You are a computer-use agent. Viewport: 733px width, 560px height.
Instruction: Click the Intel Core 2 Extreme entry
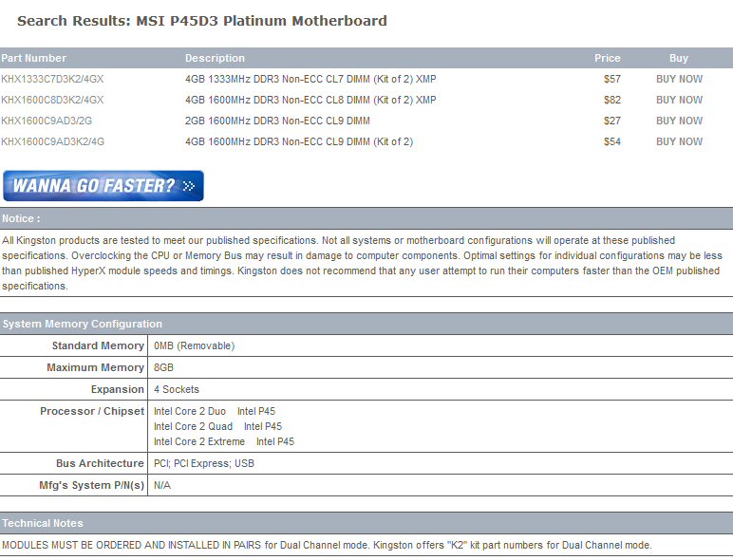tap(224, 441)
